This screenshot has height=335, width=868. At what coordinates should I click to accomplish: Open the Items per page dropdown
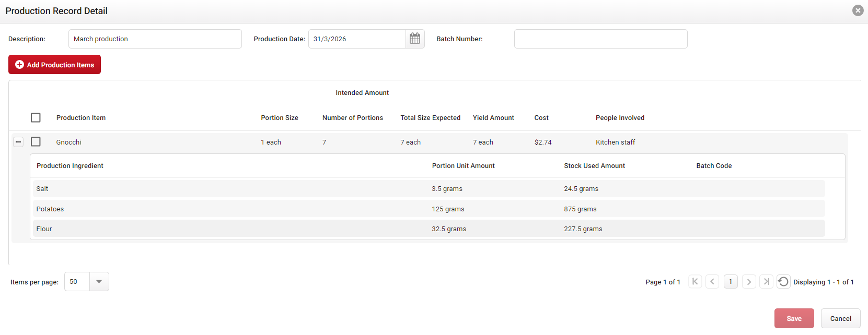99,282
